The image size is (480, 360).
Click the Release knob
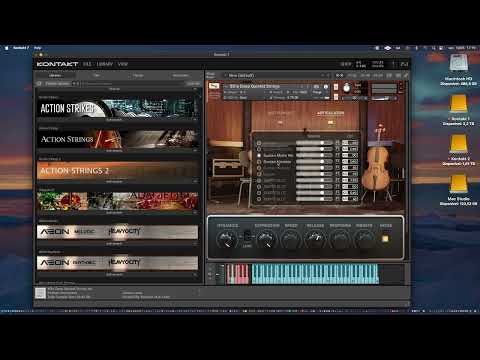click(x=315, y=239)
